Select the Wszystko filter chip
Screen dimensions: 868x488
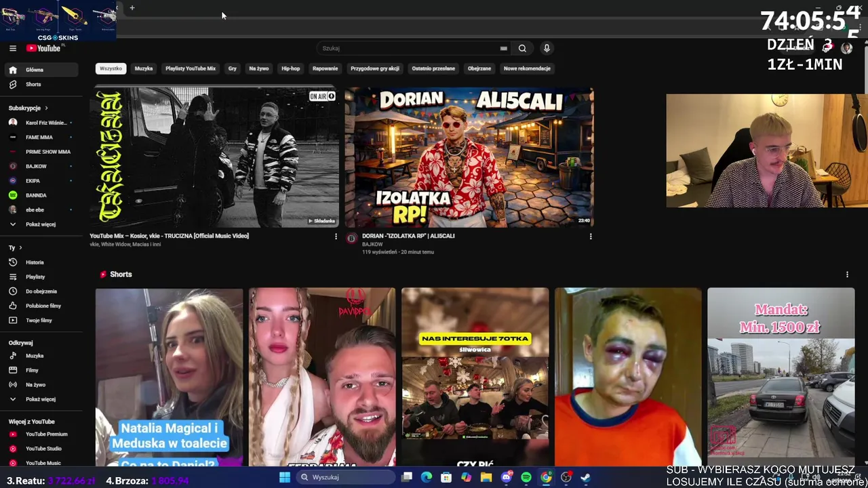point(111,68)
